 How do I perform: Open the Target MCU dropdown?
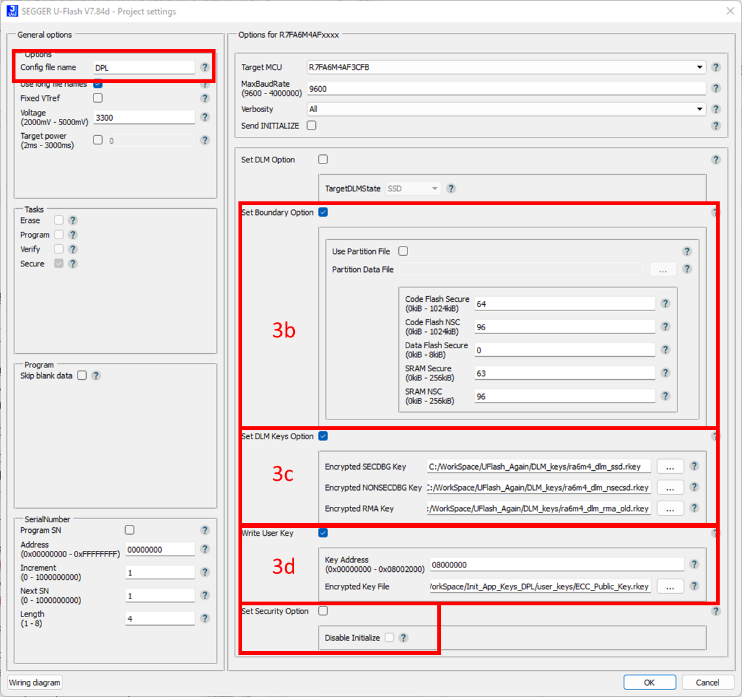[506, 67]
